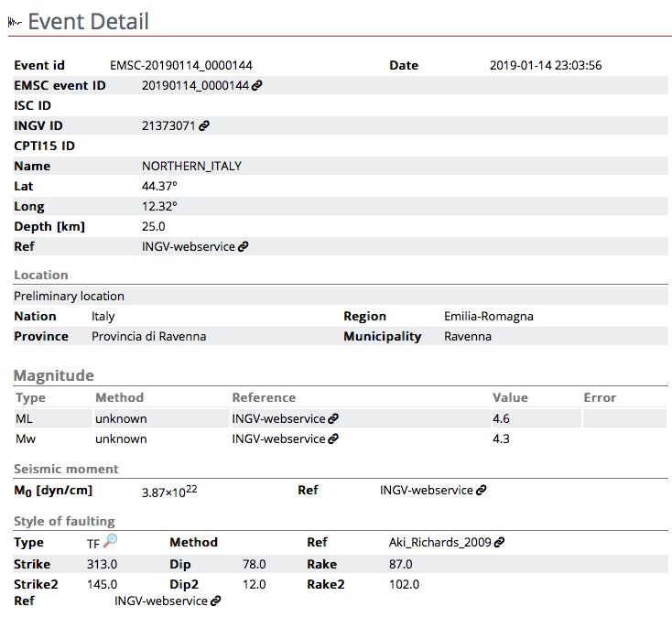Click faulting type TF text

[93, 544]
